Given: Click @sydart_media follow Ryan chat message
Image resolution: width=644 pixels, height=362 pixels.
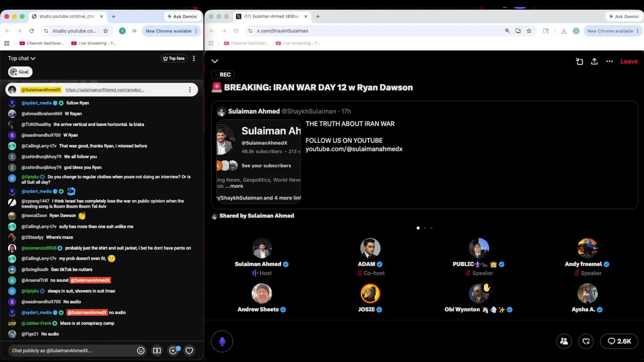Looking at the screenshot, I should click(55, 103).
